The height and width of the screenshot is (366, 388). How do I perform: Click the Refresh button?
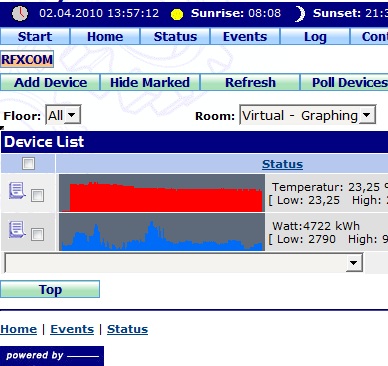[x=250, y=82]
